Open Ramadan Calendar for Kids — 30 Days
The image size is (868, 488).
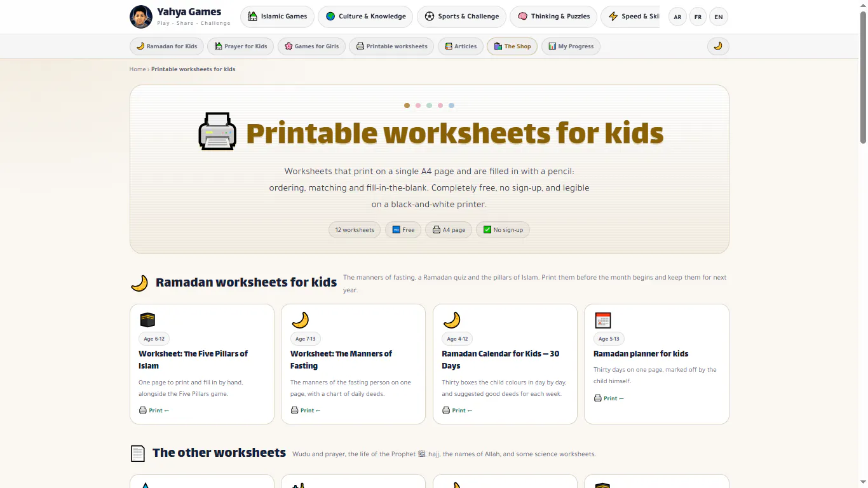tap(501, 360)
